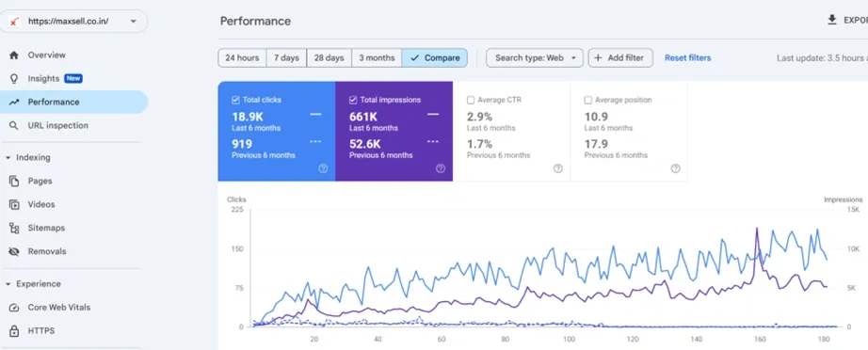Select the 3 months range tab

point(377,57)
